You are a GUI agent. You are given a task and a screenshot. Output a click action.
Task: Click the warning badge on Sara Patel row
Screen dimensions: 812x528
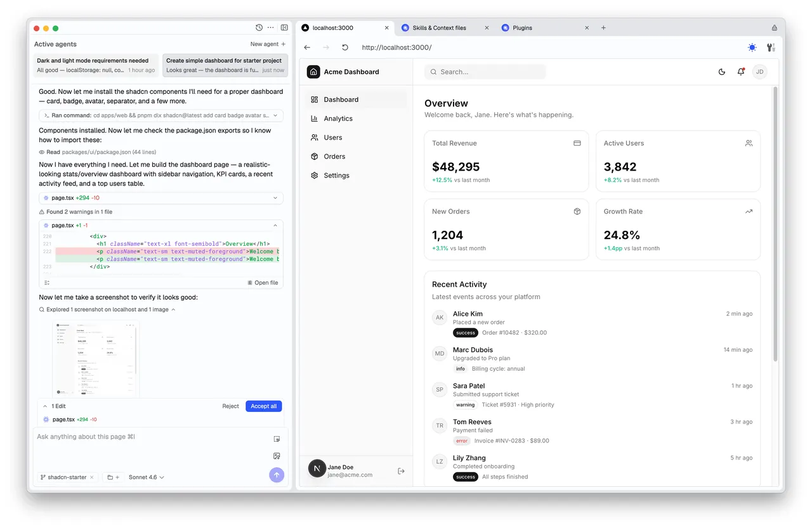tap(465, 404)
